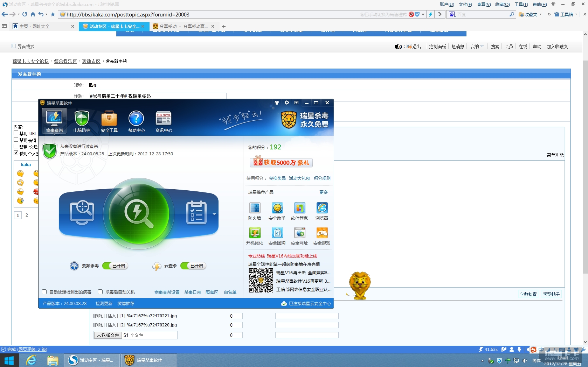
Task: Open Internet Explorer from the taskbar
Action: 31,360
